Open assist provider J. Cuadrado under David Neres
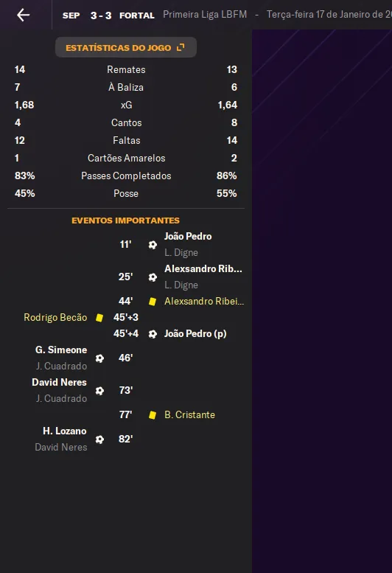This screenshot has height=573, width=392. coord(61,398)
